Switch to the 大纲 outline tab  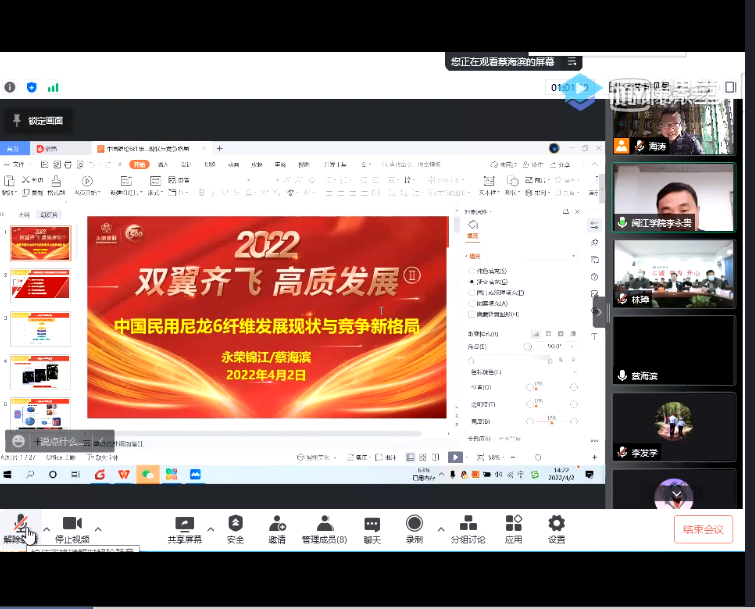(24, 215)
